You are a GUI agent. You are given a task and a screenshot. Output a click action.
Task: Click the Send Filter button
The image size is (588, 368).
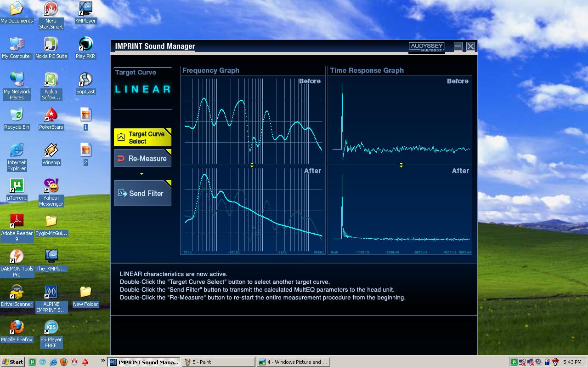(x=142, y=193)
